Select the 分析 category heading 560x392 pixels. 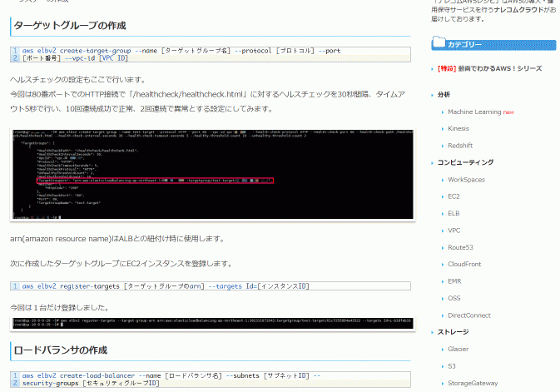point(444,95)
